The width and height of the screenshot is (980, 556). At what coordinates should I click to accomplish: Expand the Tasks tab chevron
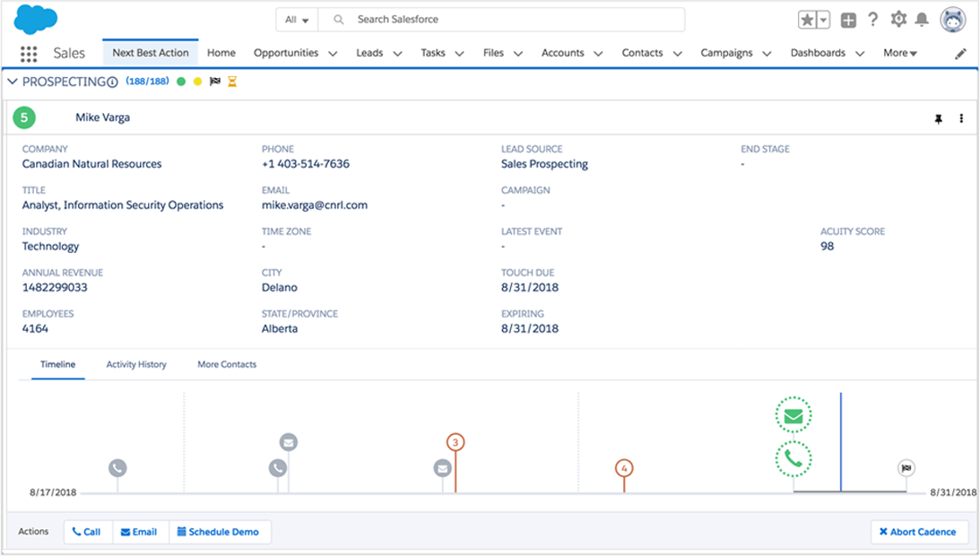tap(459, 54)
